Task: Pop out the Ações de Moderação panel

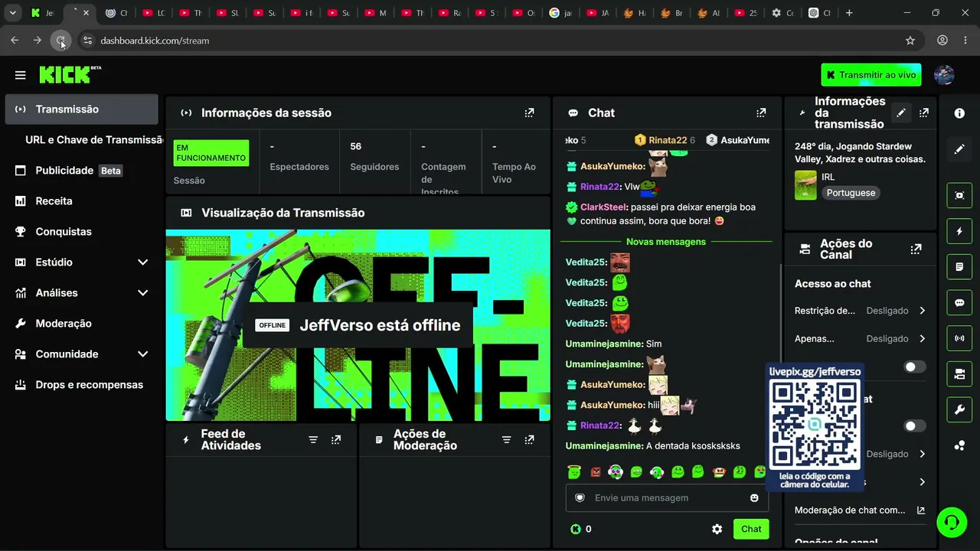Action: pos(529,440)
